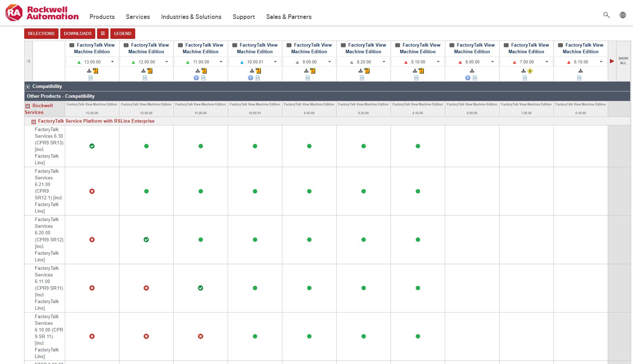Click green dot for Services 6.10.00 and 9.00.00

pos(309,336)
